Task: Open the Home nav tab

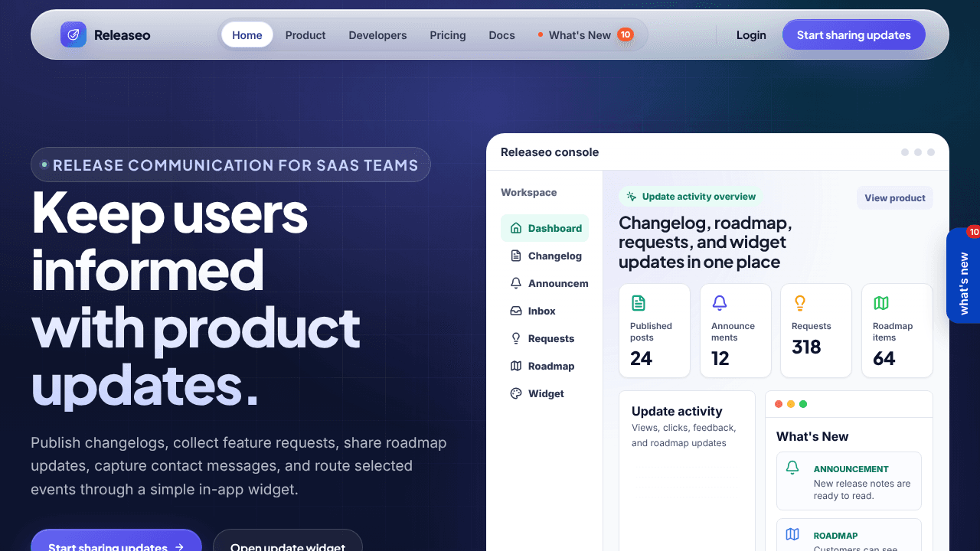Action: tap(247, 35)
